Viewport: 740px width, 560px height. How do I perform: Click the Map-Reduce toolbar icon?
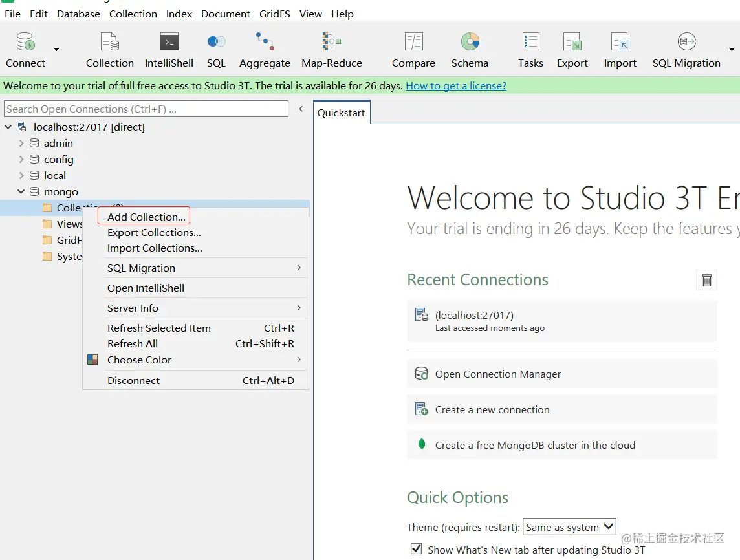point(332,50)
